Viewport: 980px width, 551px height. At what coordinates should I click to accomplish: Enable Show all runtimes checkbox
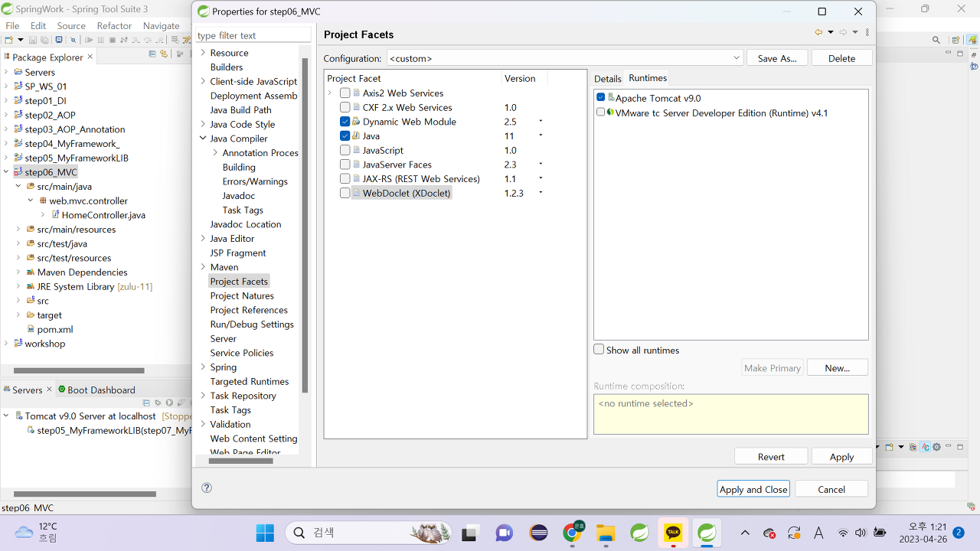[x=599, y=349]
